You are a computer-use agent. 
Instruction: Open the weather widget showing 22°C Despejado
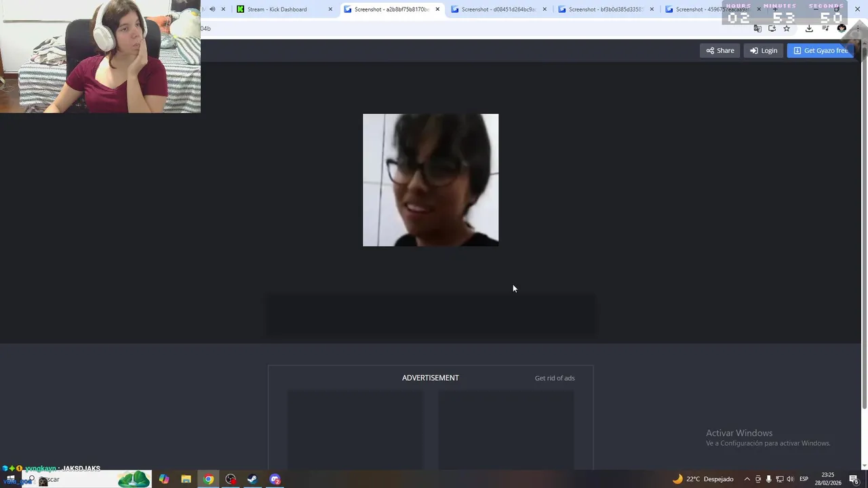click(703, 479)
